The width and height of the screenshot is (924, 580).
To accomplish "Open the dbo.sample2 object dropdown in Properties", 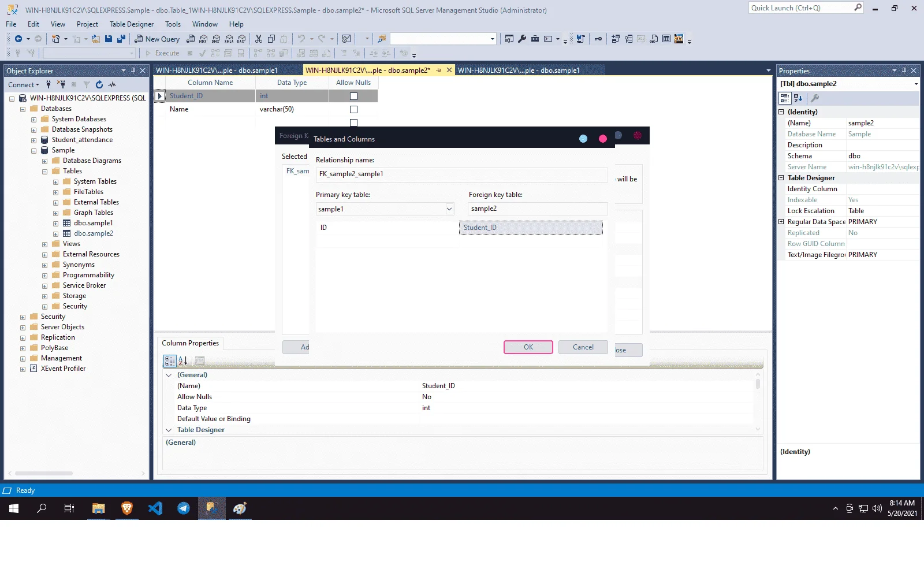I will (915, 84).
